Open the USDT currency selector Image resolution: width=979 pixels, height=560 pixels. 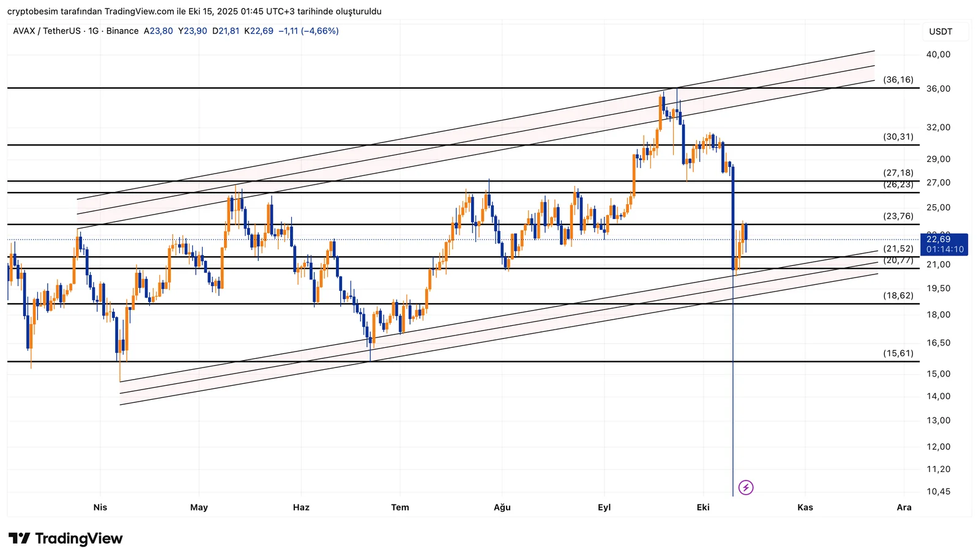click(940, 32)
